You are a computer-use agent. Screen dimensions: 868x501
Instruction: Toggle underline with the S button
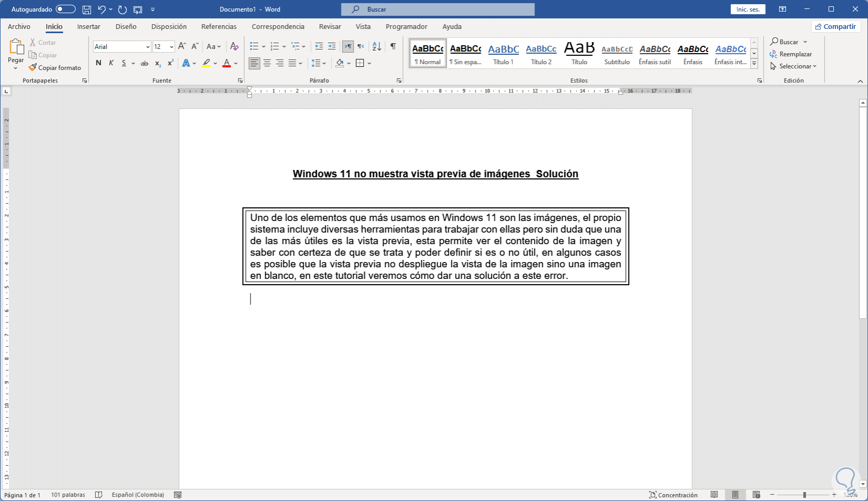coord(124,63)
